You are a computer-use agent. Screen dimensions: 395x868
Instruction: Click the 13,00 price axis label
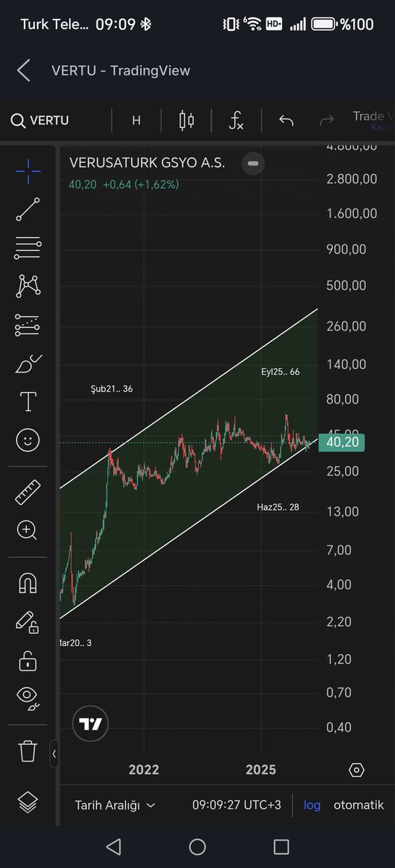343,511
